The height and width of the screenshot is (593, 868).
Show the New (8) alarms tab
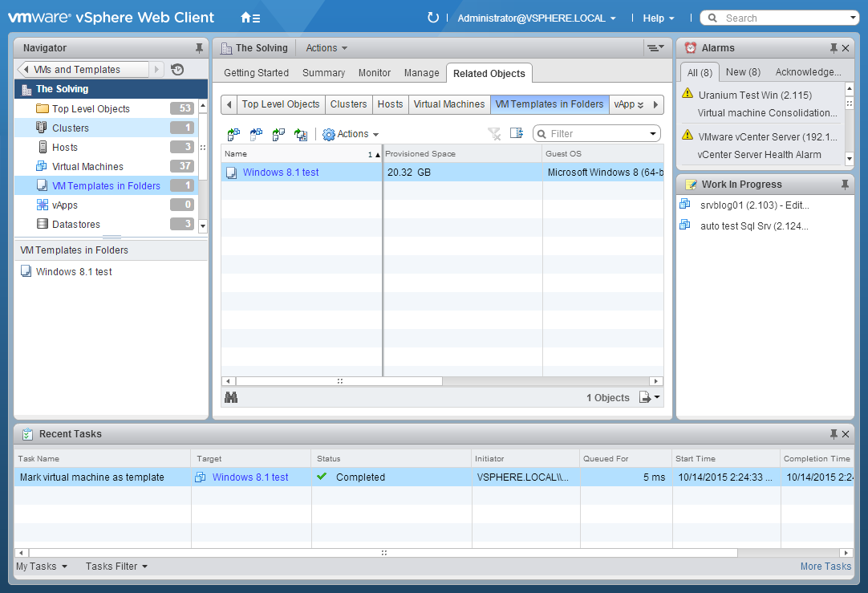click(x=743, y=72)
